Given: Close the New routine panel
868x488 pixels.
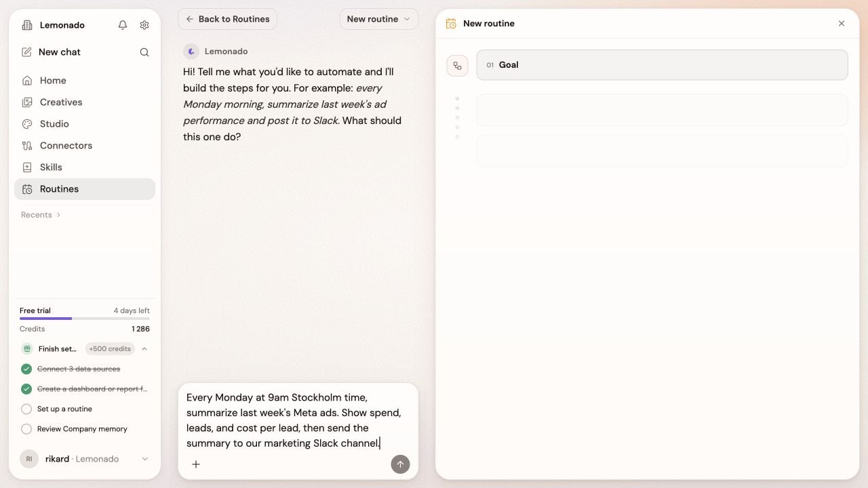Looking at the screenshot, I should [842, 24].
